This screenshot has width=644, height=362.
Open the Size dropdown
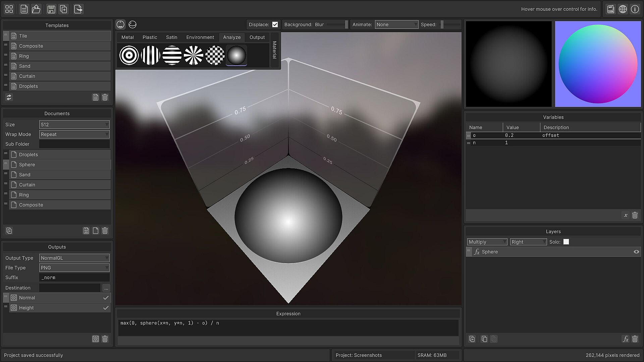click(74, 124)
